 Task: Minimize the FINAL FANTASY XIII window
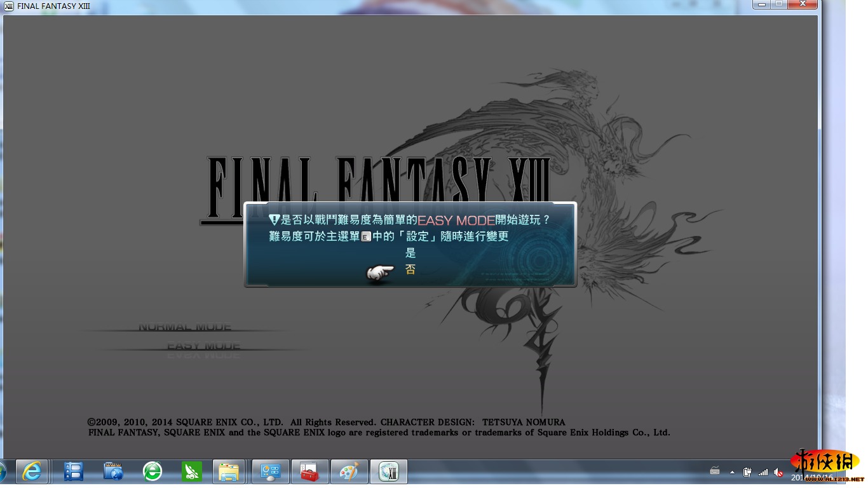tap(761, 4)
